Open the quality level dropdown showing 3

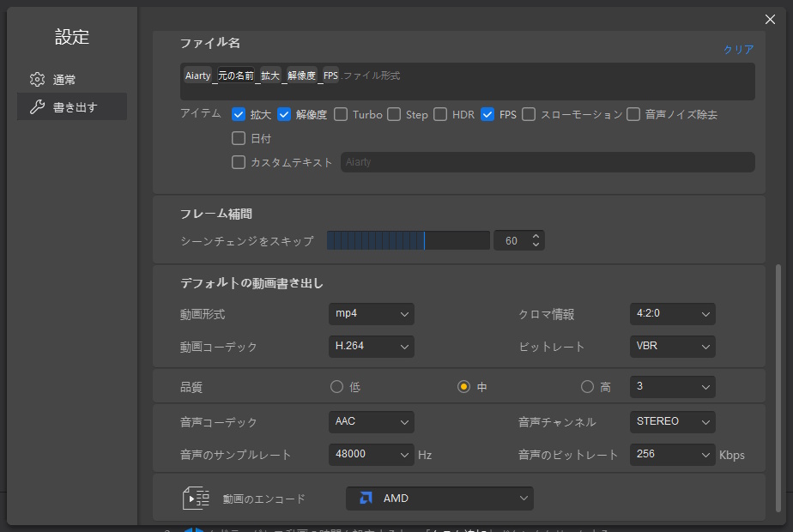point(672,387)
